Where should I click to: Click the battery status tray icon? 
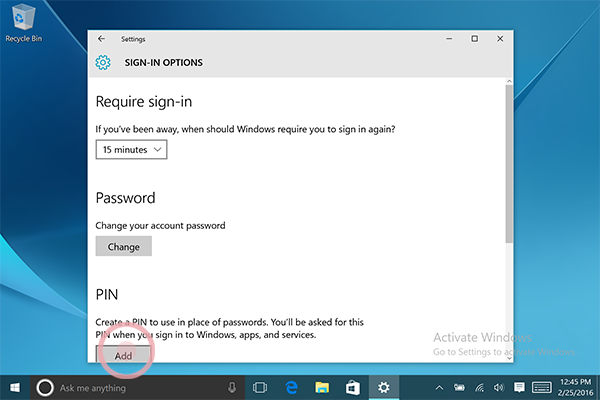[x=459, y=388]
